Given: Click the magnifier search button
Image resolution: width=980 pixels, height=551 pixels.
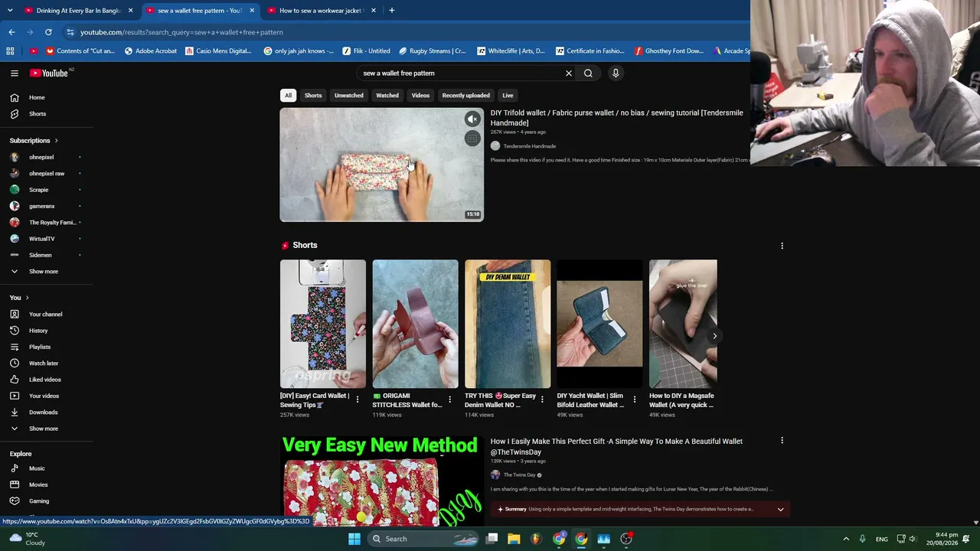Looking at the screenshot, I should (588, 73).
